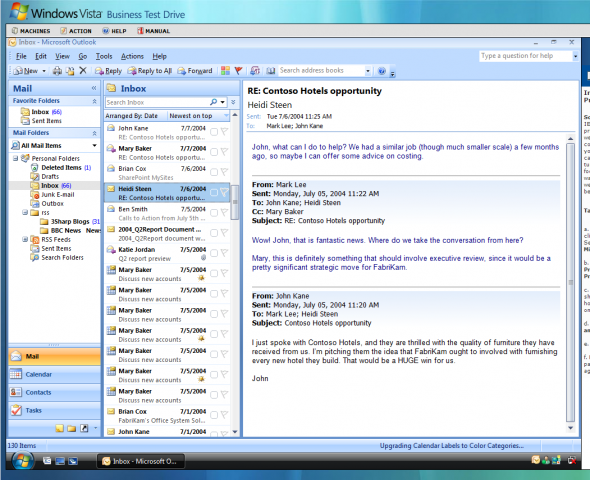590x480 pixels.
Task: Open the Address Book icon
Action: point(271,70)
